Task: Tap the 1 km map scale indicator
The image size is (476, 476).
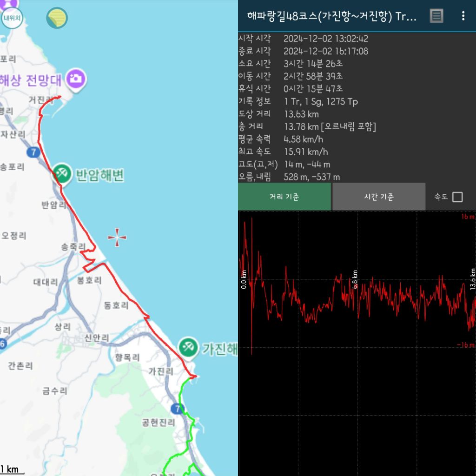Action: click(12, 469)
